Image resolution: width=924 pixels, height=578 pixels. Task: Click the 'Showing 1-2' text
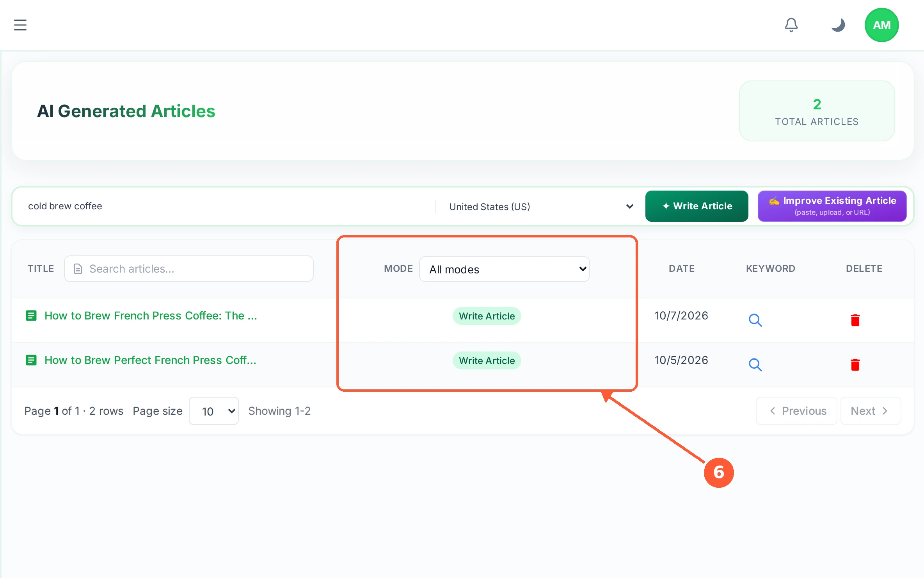pyautogui.click(x=279, y=411)
